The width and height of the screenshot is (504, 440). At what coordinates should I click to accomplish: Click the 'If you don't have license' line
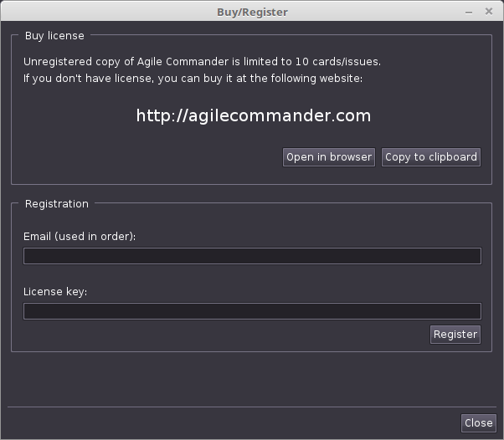(193, 79)
